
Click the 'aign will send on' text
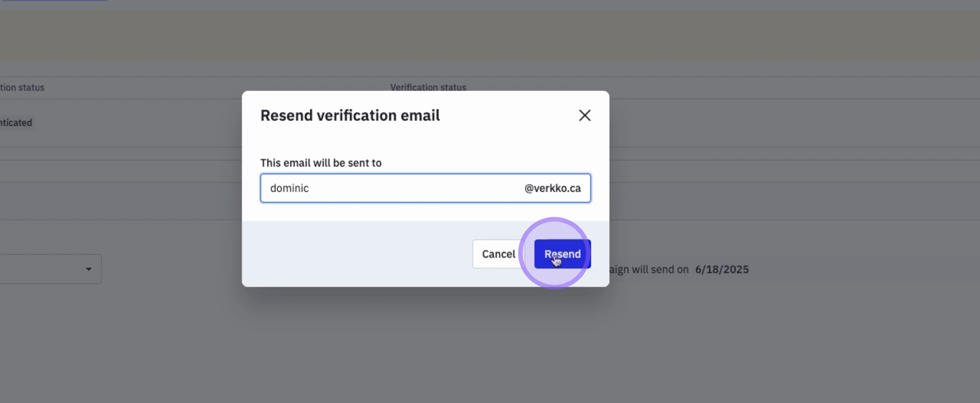pyautogui.click(x=648, y=269)
